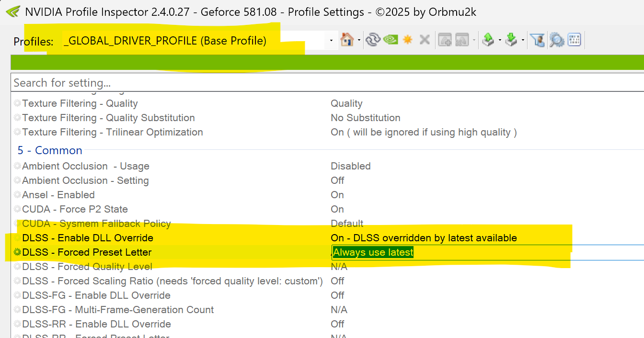
Task: Click gear icon beside Ambient Occlusion - Setting
Action: [x=17, y=180]
